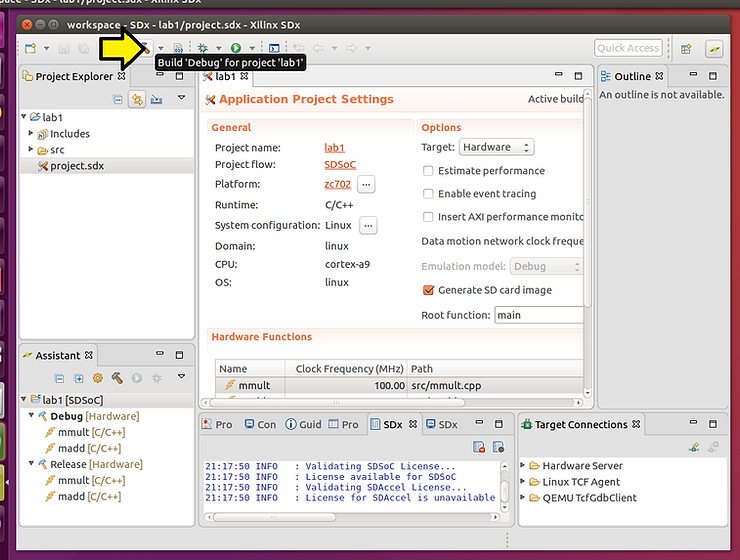
Task: Close the Assistant view tab
Action: point(89,355)
